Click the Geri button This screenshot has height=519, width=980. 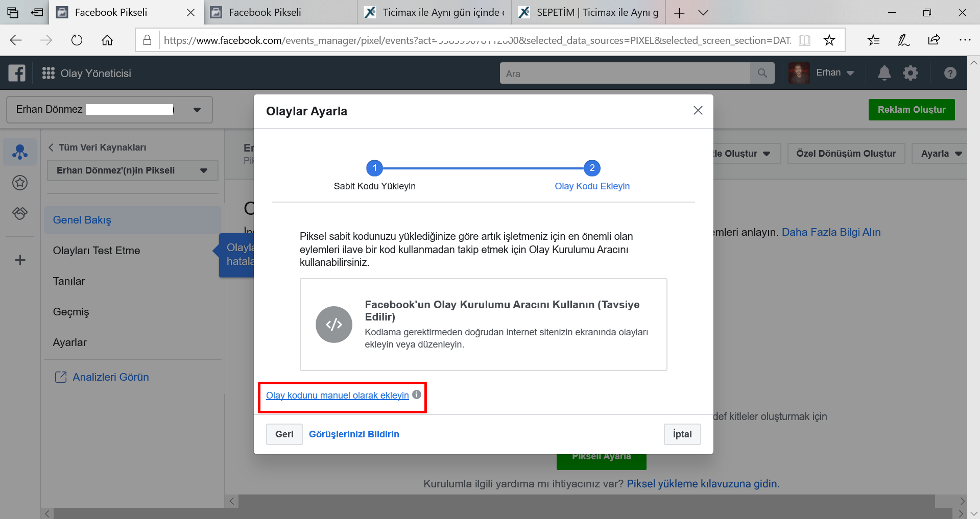pos(284,434)
